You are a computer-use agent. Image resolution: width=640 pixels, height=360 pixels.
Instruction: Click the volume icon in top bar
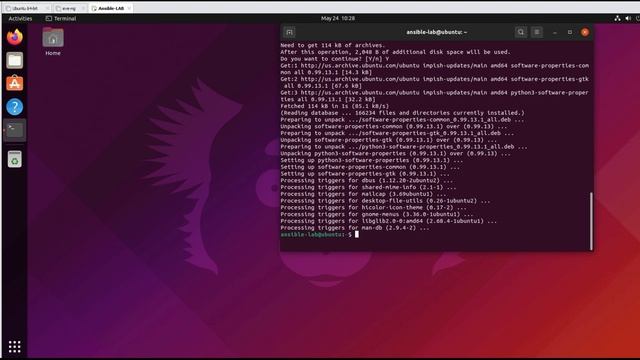[x=628, y=18]
